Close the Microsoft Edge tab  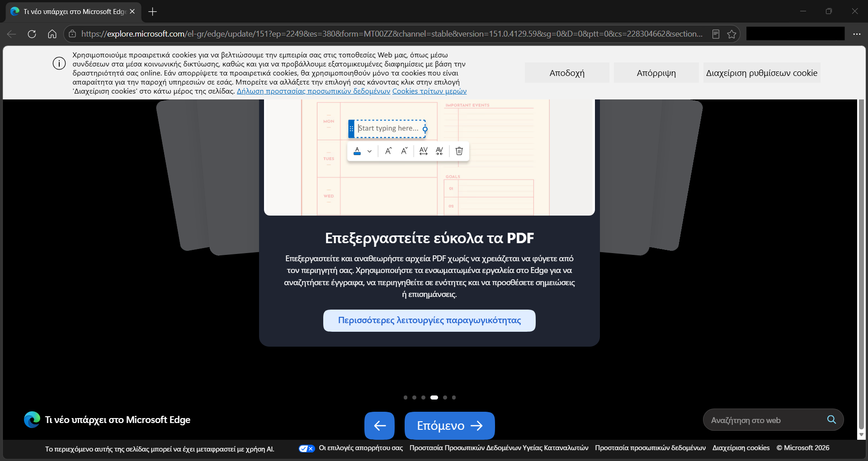(132, 11)
